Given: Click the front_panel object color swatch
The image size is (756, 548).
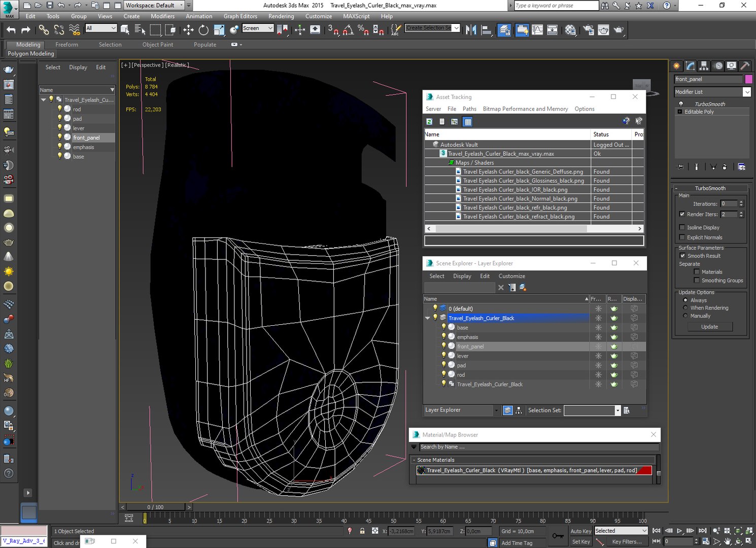Looking at the screenshot, I should point(748,79).
